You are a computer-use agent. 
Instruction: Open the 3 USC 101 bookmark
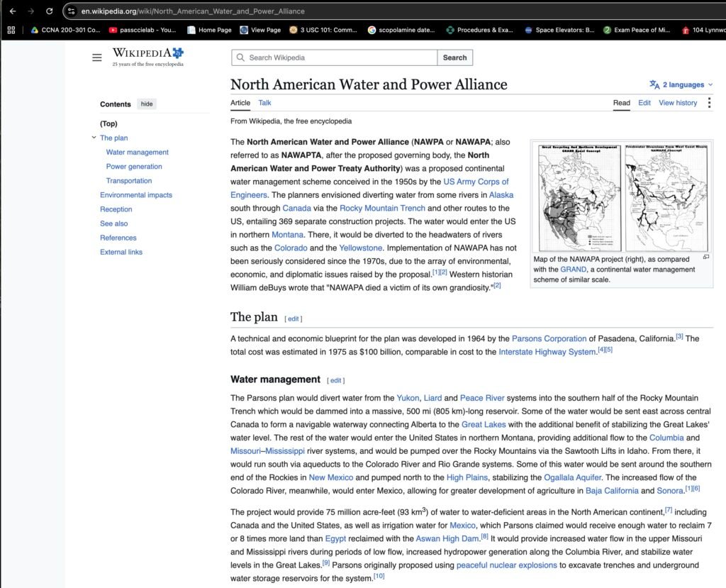coord(323,30)
